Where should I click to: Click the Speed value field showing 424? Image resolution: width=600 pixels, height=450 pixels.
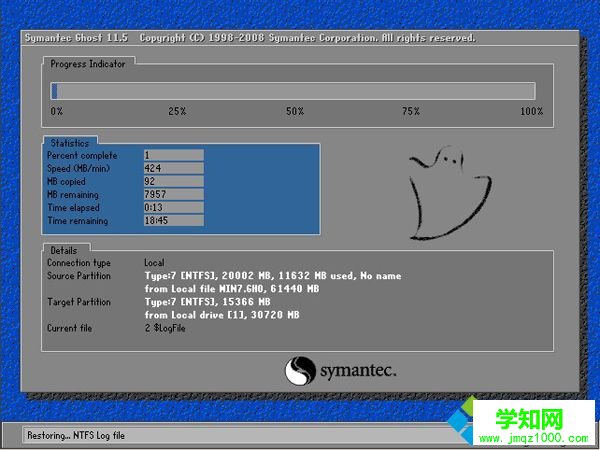coord(174,168)
